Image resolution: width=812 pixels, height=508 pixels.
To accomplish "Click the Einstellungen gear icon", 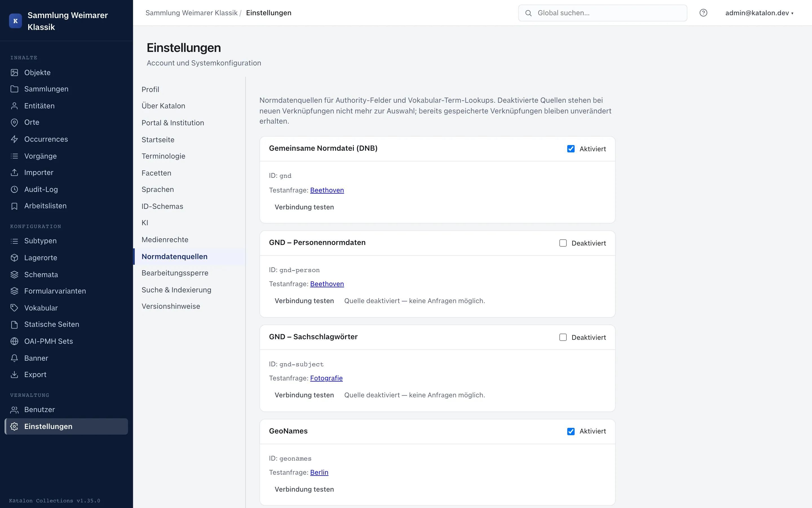I will click(14, 426).
